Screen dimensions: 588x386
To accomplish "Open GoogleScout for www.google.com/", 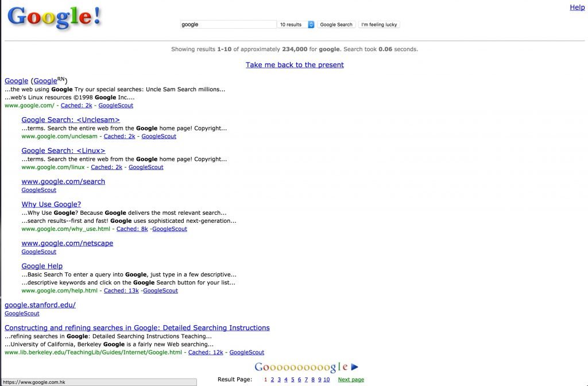I will (116, 106).
